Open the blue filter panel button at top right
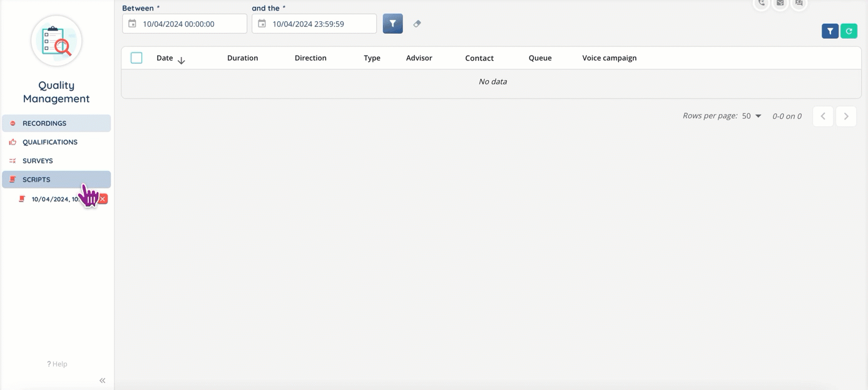868x390 pixels. click(830, 31)
